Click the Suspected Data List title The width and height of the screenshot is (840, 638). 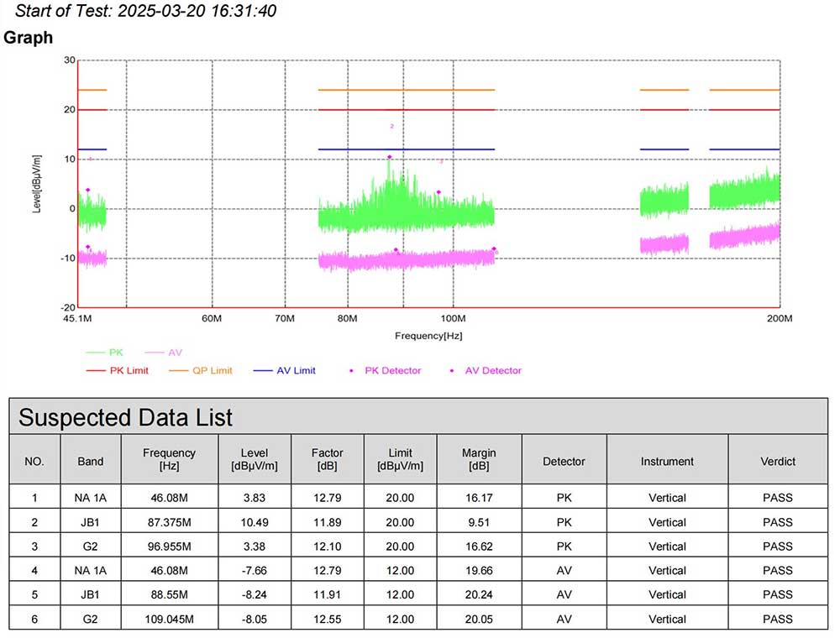pos(125,417)
